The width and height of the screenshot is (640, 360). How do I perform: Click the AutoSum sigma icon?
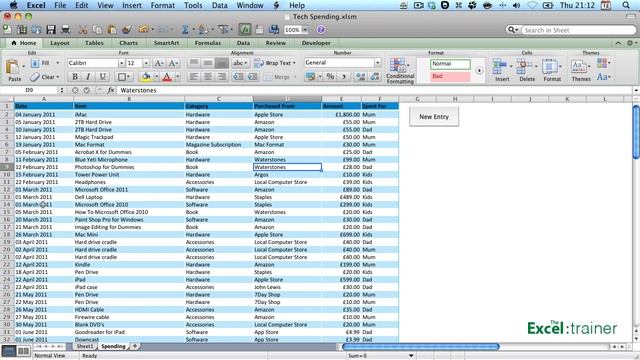185,29
